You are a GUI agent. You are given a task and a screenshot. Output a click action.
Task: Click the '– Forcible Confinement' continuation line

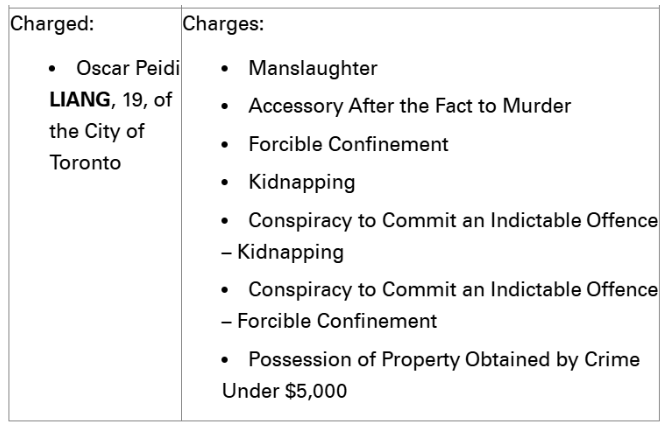pos(329,321)
